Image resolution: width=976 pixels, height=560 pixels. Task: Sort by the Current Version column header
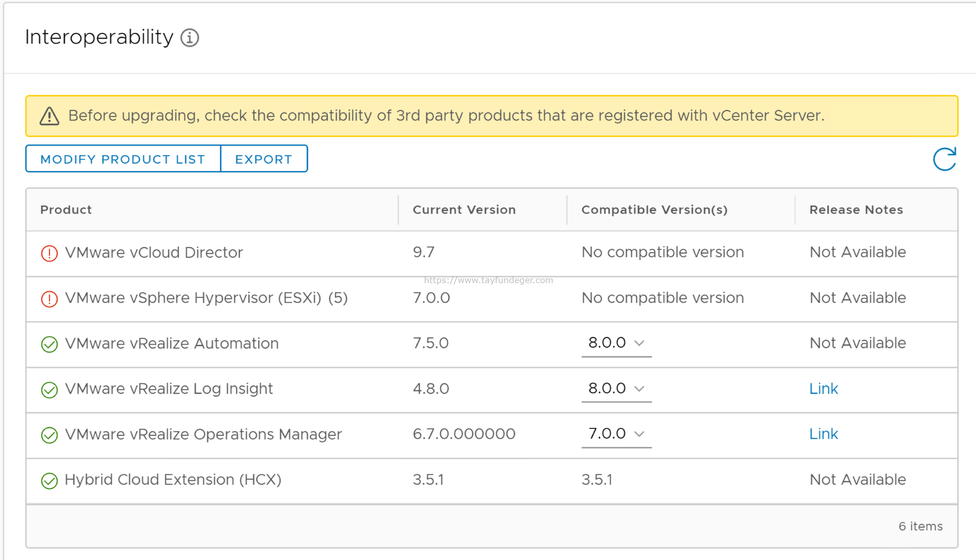click(x=464, y=210)
